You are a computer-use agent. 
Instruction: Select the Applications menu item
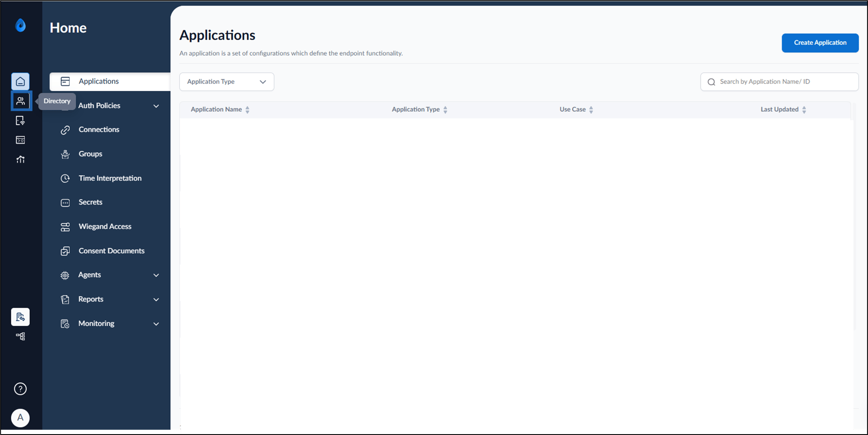click(110, 81)
